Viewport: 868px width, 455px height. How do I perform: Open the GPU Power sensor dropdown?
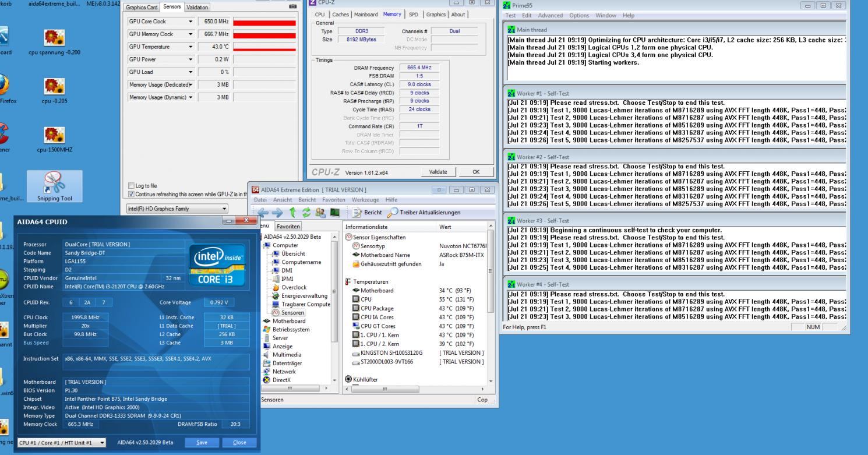tap(191, 59)
